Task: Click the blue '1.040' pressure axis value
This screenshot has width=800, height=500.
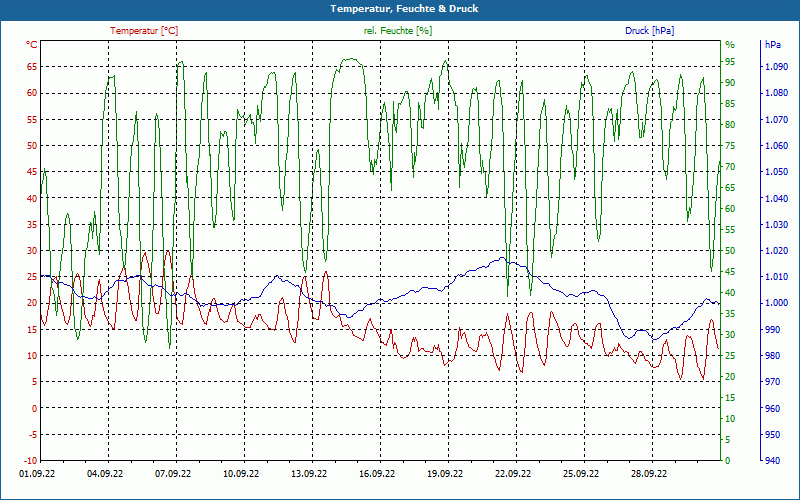Action: 777,198
